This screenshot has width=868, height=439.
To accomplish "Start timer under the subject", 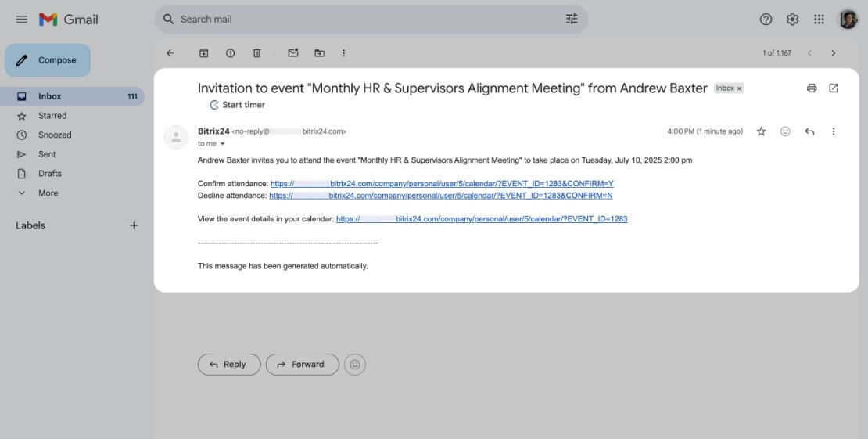I will click(x=237, y=105).
